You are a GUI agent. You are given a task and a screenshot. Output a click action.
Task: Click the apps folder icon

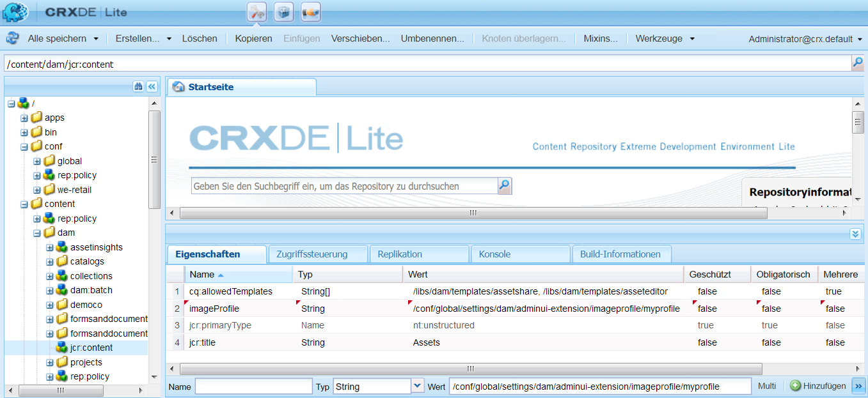pos(36,118)
